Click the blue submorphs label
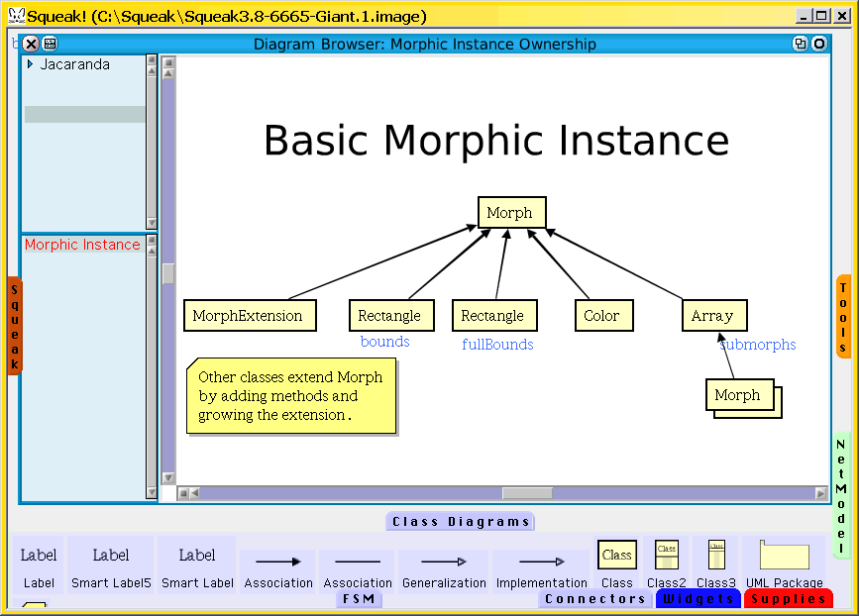The height and width of the screenshot is (616, 859). (x=758, y=345)
